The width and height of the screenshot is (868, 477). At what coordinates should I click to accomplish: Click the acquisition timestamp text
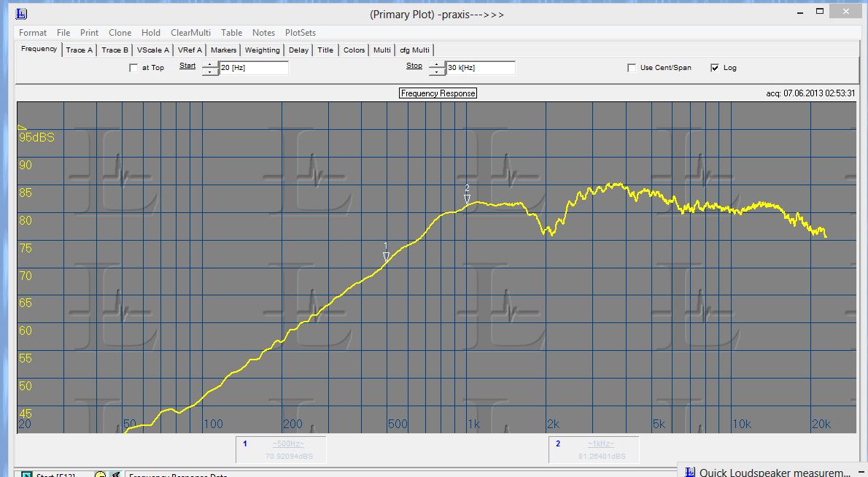pos(810,93)
